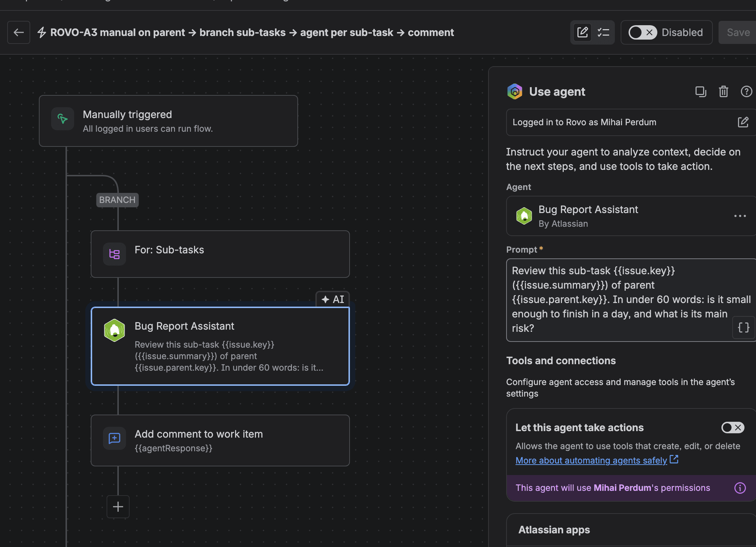Screen dimensions: 756x547
Task: Select the Bug Report Assistant flow node
Action: point(220,346)
